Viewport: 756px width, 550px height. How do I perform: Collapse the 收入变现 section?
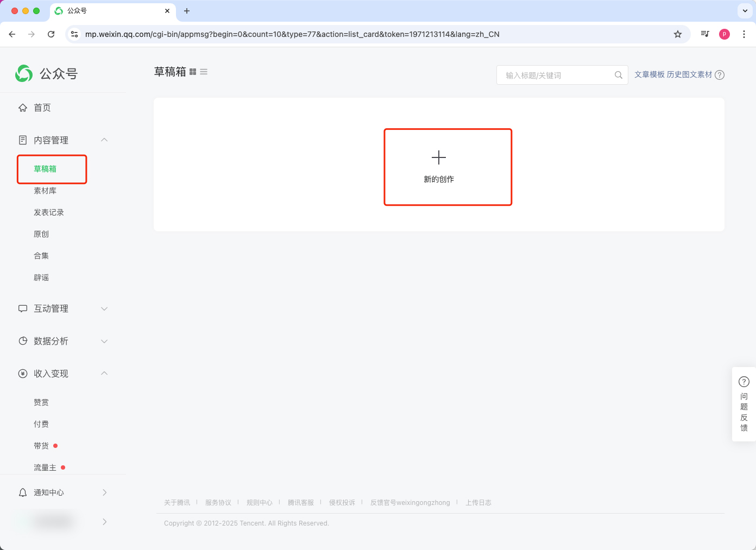click(x=104, y=374)
